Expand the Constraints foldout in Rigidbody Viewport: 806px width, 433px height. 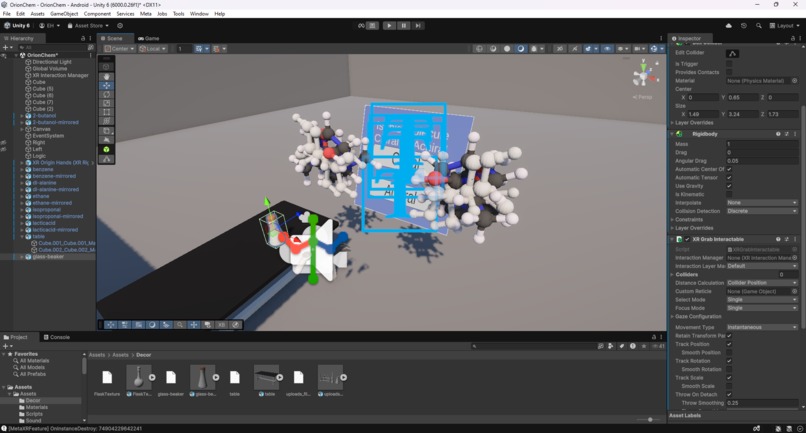[x=672, y=220]
